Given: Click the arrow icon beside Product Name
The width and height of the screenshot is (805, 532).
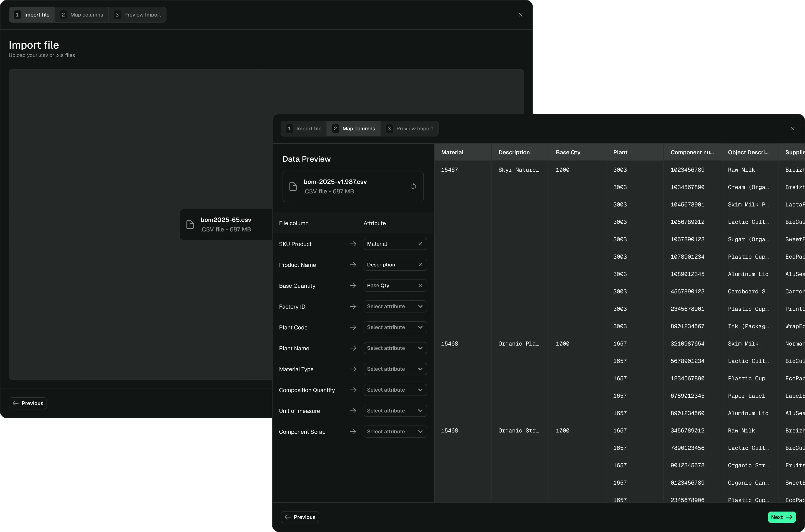Looking at the screenshot, I should [x=353, y=265].
